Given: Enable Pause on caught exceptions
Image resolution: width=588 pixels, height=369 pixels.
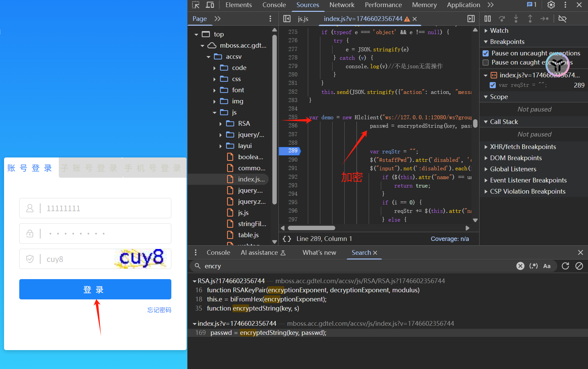Looking at the screenshot, I should click(486, 63).
